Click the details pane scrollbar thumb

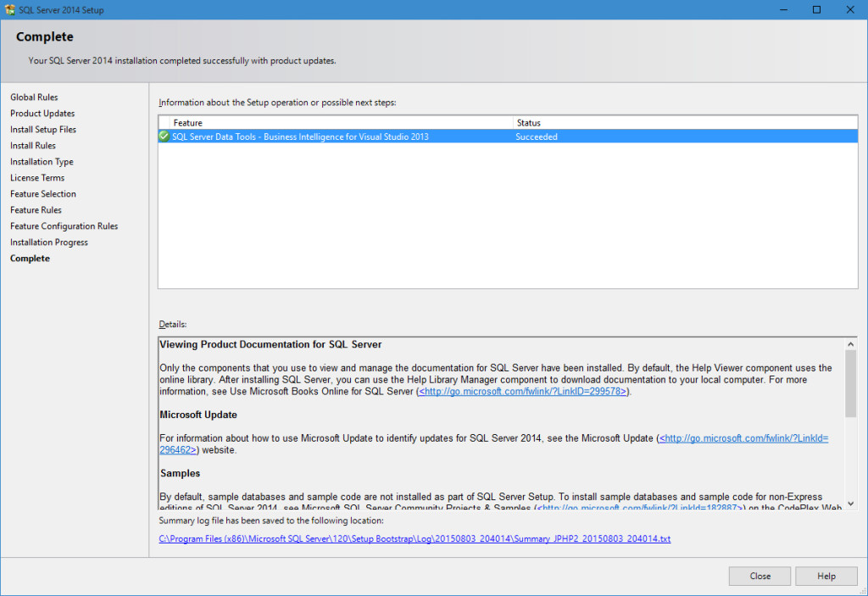(x=850, y=384)
